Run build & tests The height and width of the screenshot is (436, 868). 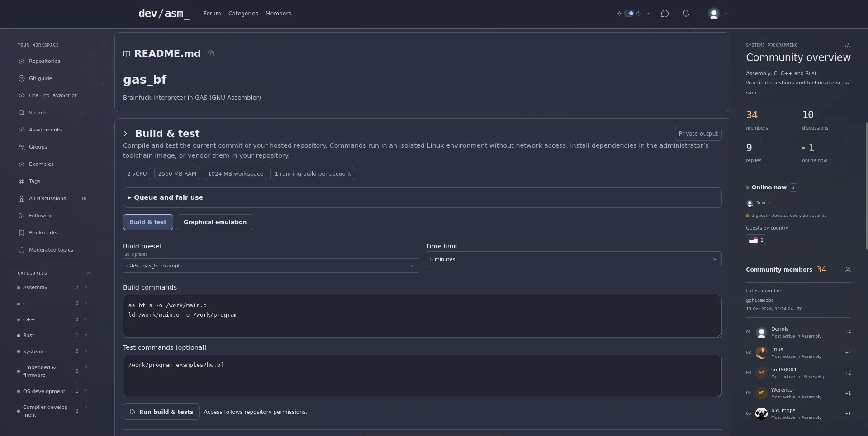point(161,412)
